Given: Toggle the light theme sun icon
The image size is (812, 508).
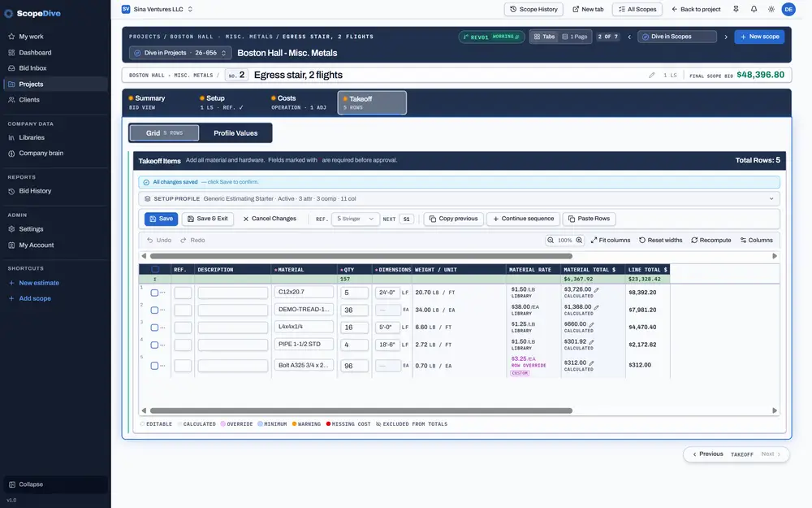Looking at the screenshot, I should click(771, 9).
